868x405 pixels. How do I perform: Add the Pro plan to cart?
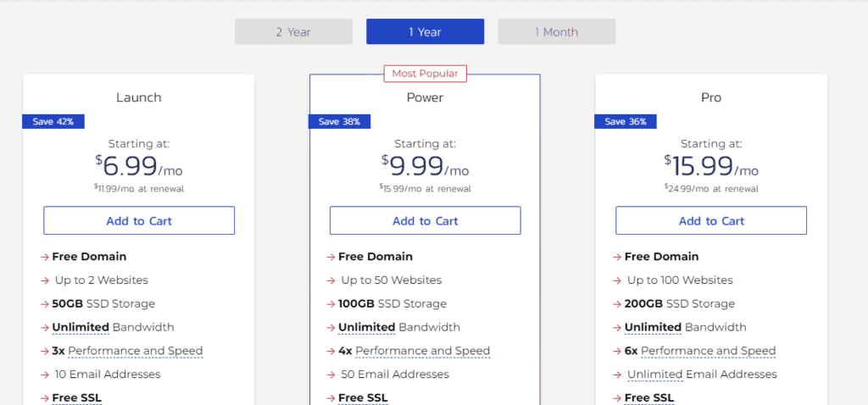(711, 221)
